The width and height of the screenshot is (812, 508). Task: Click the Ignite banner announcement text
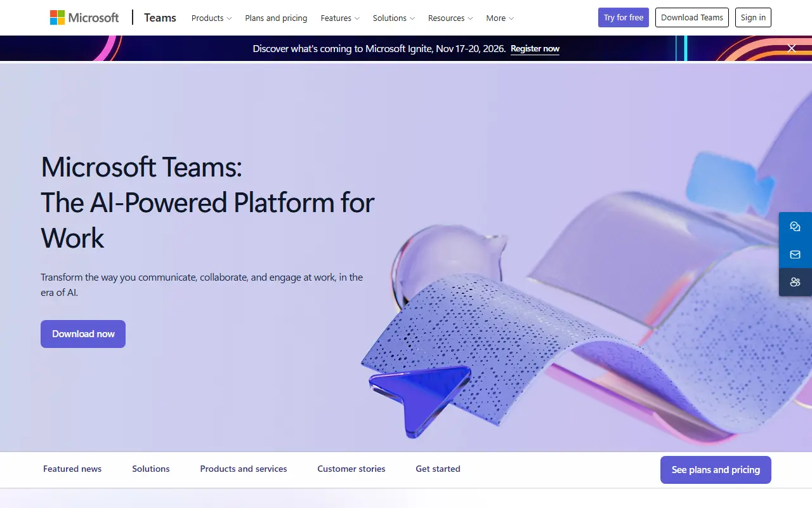tap(379, 49)
